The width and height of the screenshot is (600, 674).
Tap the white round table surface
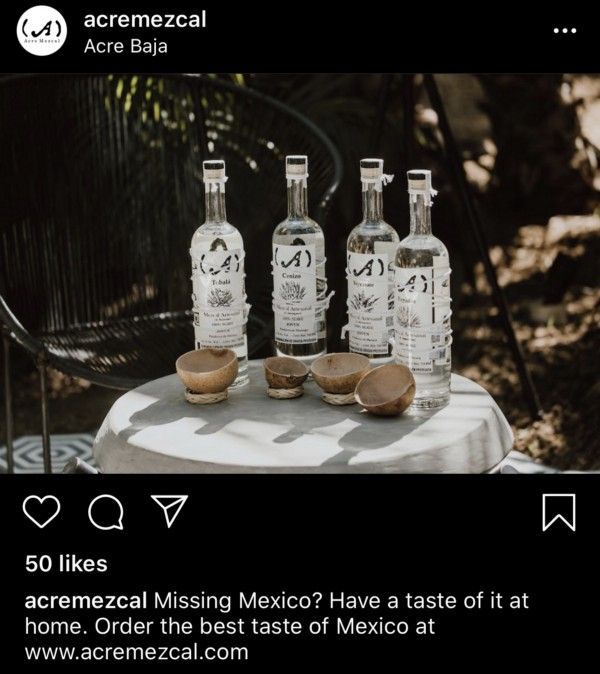[x=303, y=426]
